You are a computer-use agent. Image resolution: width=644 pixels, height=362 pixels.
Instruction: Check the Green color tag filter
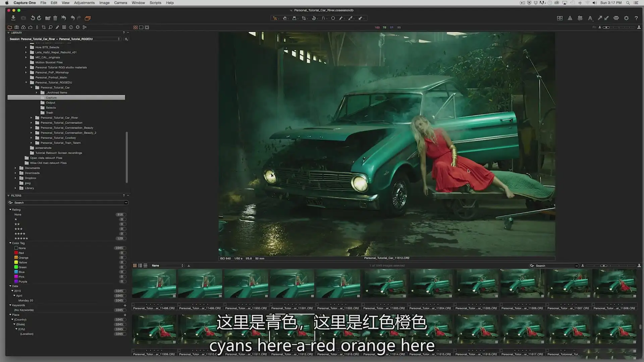pyautogui.click(x=16, y=267)
